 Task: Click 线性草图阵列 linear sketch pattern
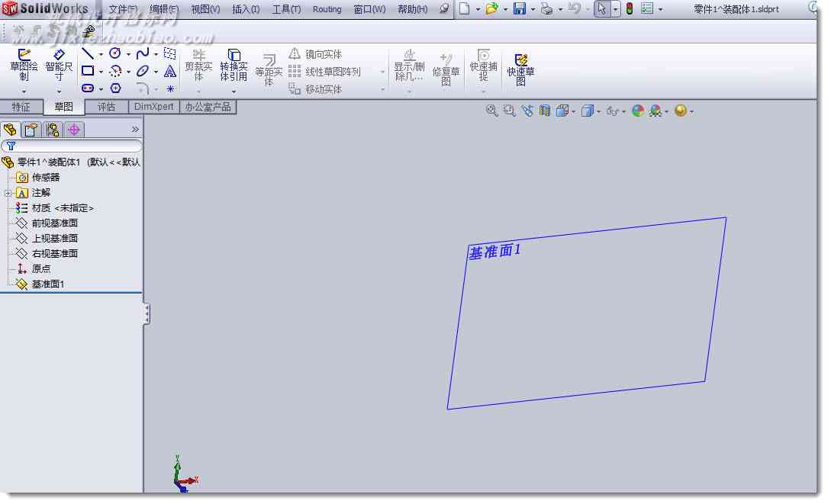(325, 71)
